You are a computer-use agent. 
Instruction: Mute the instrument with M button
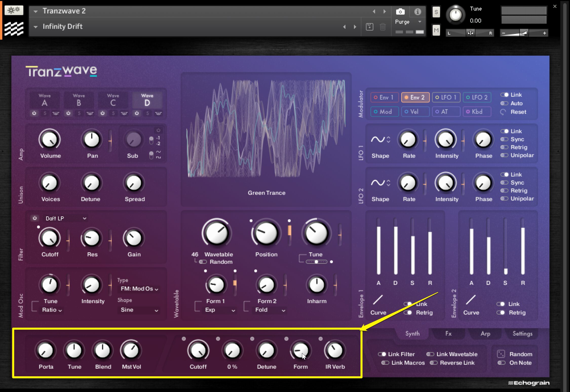(436, 30)
